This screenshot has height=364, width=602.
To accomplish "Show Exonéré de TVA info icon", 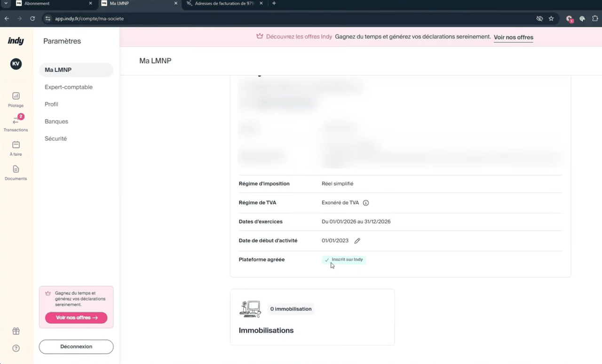I will (366, 203).
